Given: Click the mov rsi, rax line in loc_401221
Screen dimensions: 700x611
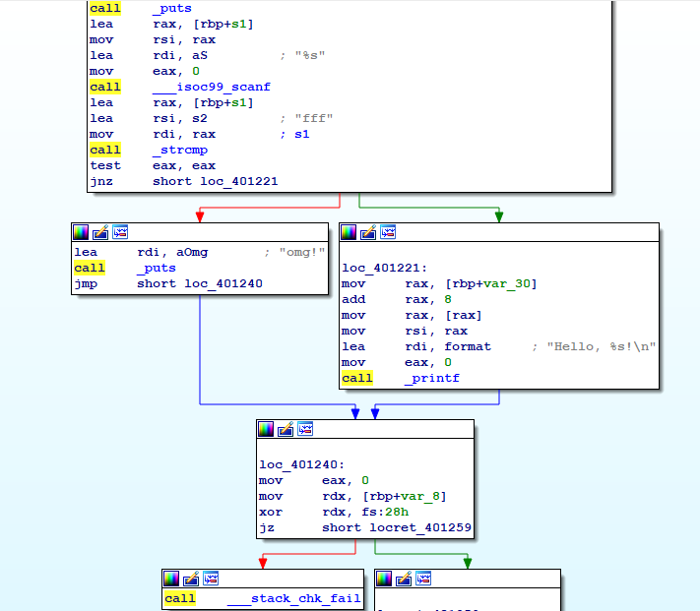Looking at the screenshot, I should coord(405,331).
